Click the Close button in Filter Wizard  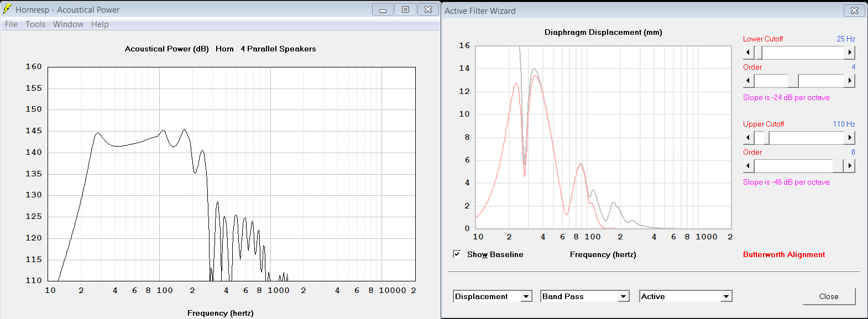point(829,296)
